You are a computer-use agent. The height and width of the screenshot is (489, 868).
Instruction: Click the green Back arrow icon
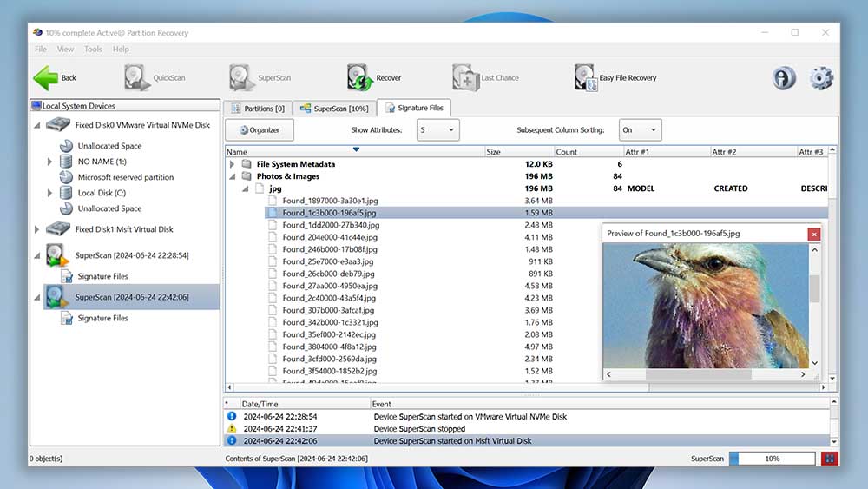coord(45,77)
